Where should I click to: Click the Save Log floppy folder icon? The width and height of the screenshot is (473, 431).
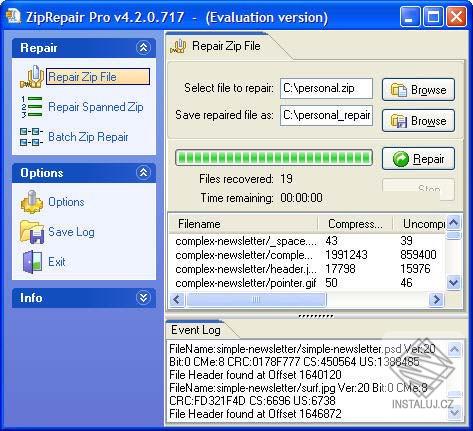32,232
